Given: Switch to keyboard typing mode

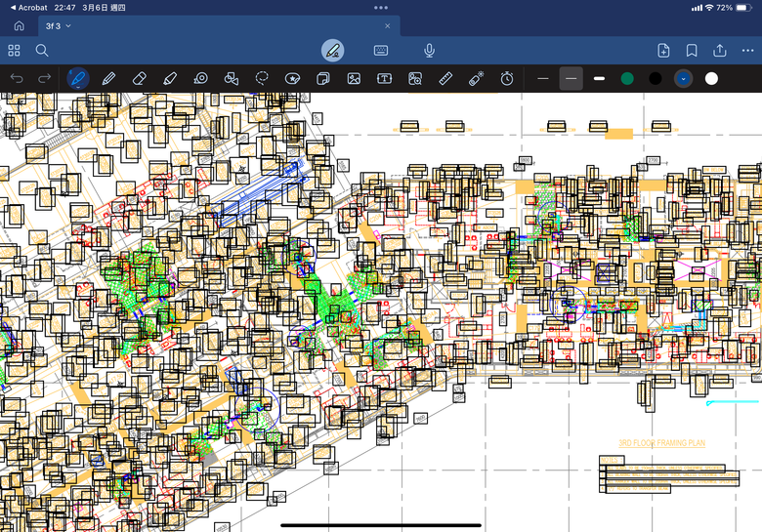Looking at the screenshot, I should click(x=381, y=50).
